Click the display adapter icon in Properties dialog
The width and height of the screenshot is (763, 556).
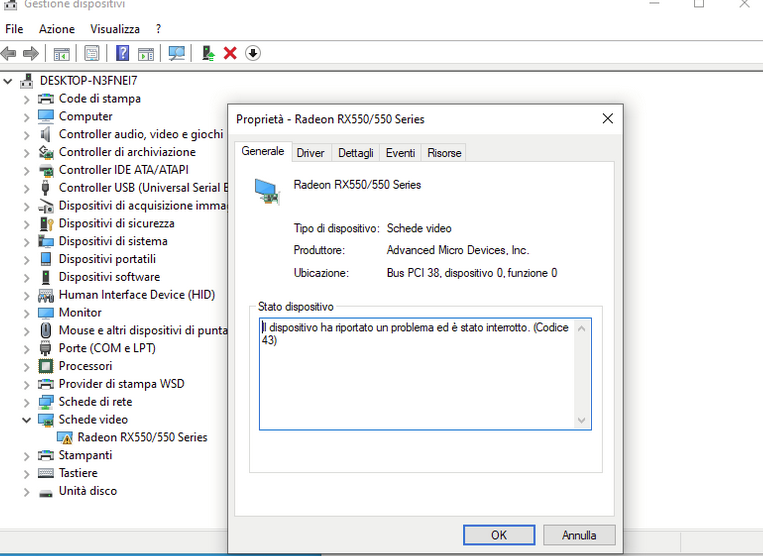point(267,191)
